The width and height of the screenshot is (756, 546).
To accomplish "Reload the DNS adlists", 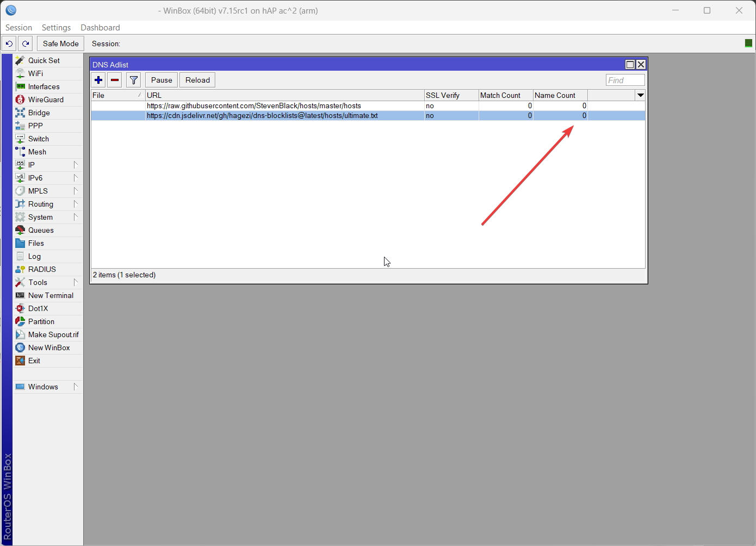I will [x=197, y=80].
